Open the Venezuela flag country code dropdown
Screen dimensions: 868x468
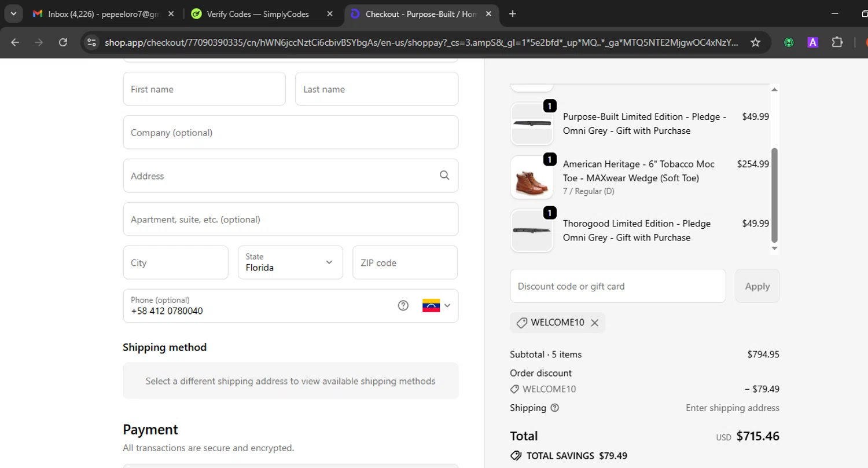point(436,306)
